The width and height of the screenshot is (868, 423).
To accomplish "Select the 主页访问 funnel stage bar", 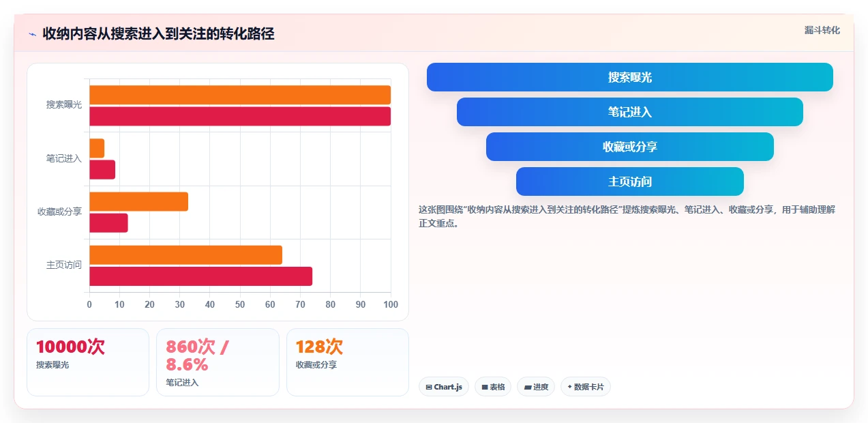I will pos(629,181).
